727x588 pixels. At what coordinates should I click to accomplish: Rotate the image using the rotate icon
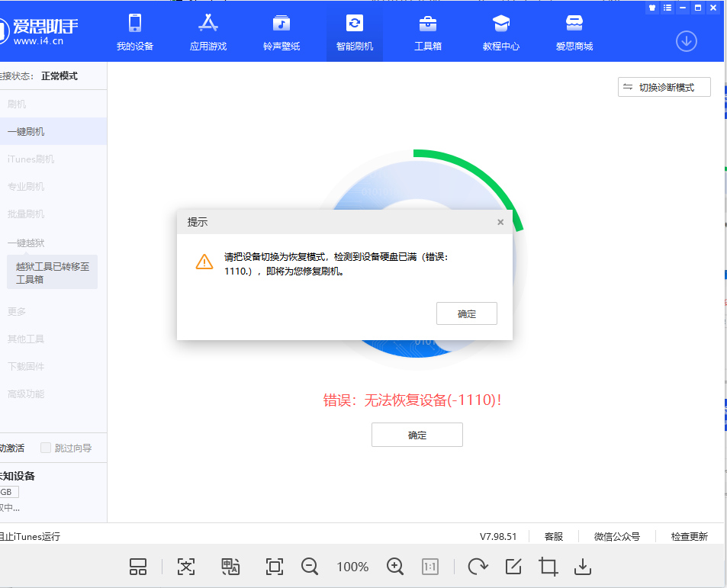point(478,566)
